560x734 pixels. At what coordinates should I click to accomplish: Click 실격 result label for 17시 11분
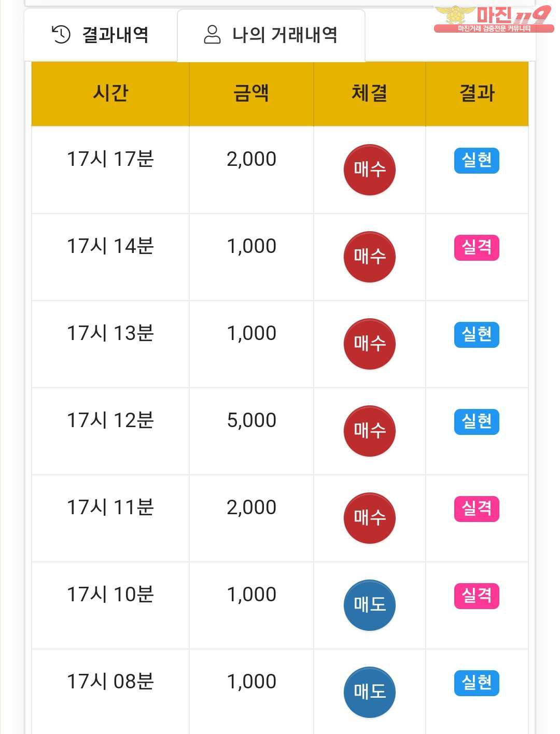[476, 509]
